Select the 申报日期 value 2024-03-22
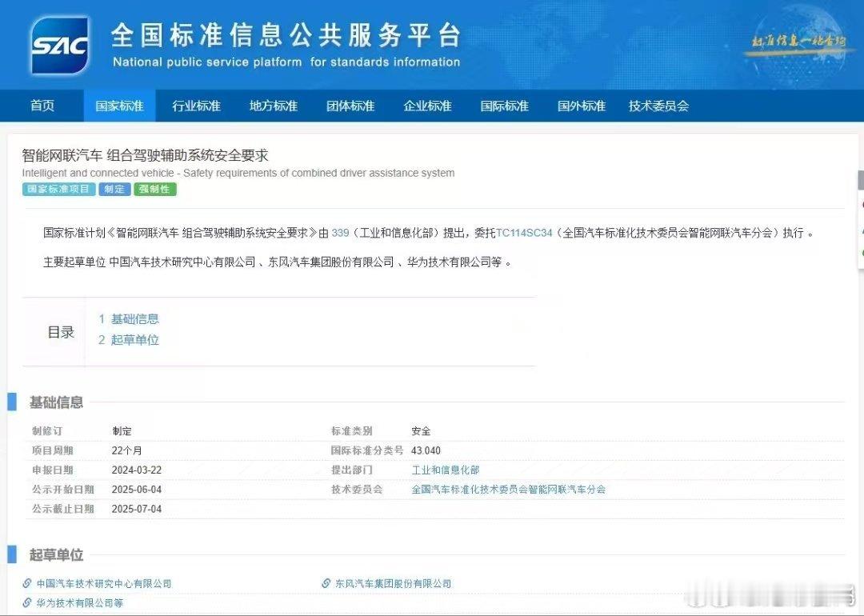 coord(137,470)
